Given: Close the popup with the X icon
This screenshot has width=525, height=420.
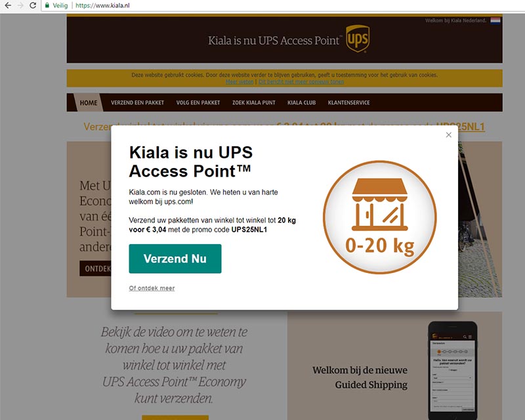Looking at the screenshot, I should pos(449,135).
